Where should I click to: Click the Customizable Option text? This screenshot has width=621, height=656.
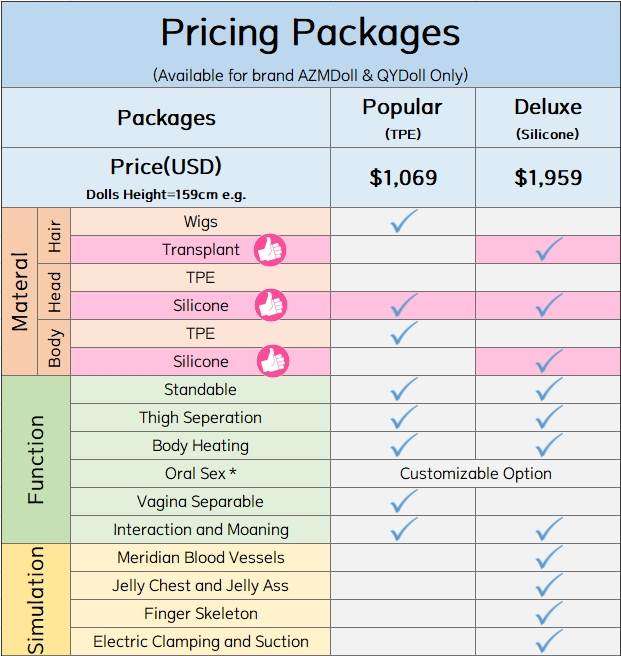(x=475, y=474)
